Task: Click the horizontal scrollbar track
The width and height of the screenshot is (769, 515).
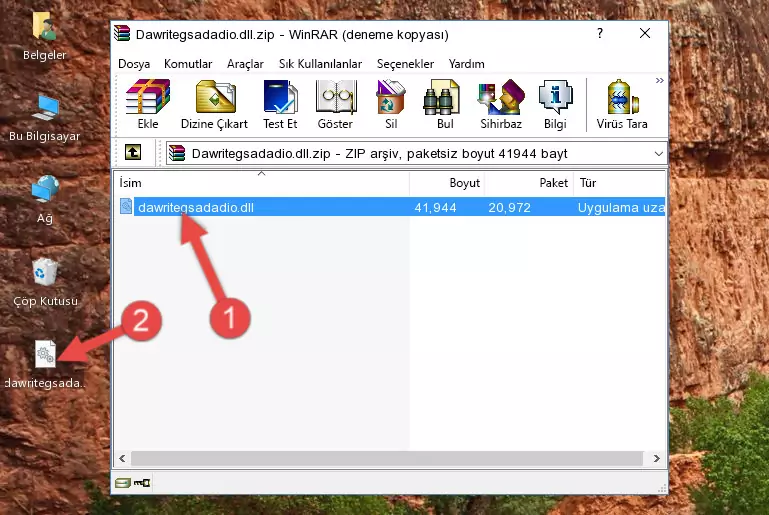Action: pyautogui.click(x=387, y=459)
